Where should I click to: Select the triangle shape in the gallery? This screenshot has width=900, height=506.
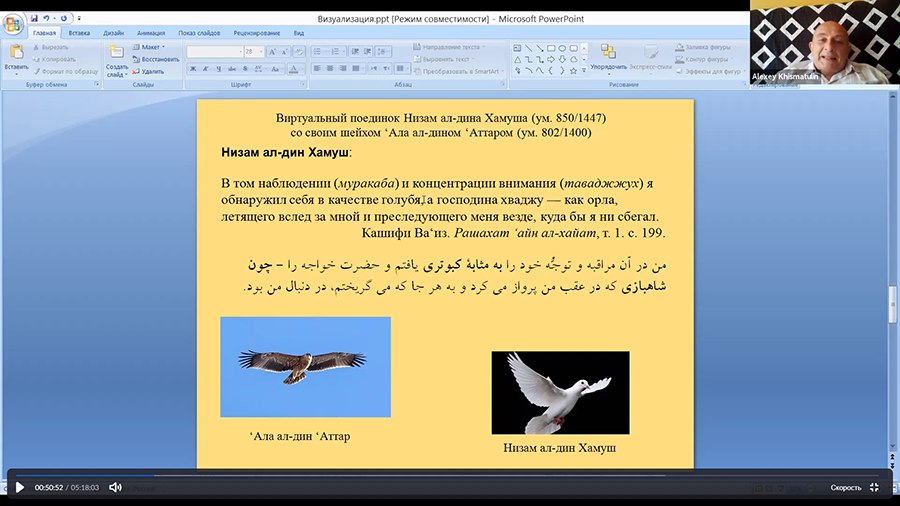point(517,59)
